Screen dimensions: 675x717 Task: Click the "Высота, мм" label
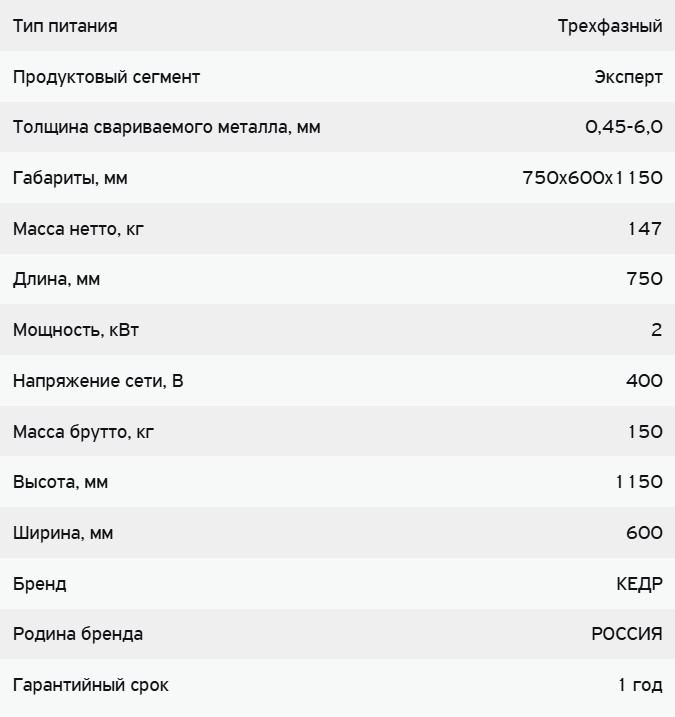[x=60, y=482]
